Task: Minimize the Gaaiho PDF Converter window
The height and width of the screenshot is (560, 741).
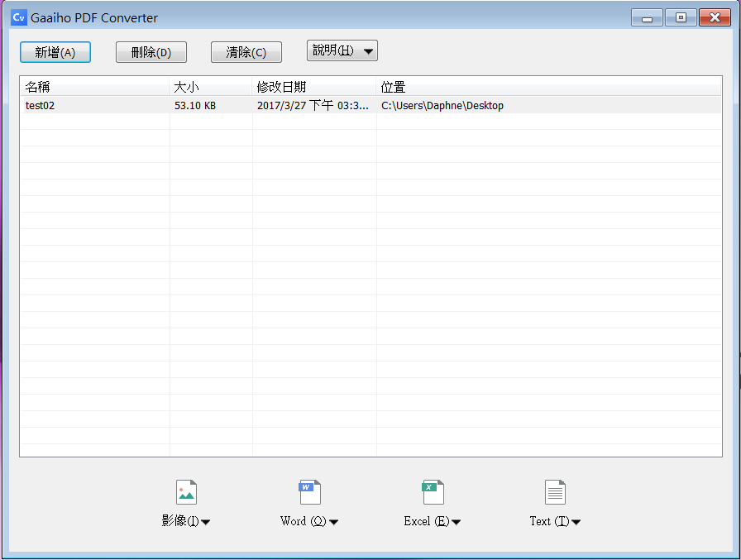Action: click(647, 18)
